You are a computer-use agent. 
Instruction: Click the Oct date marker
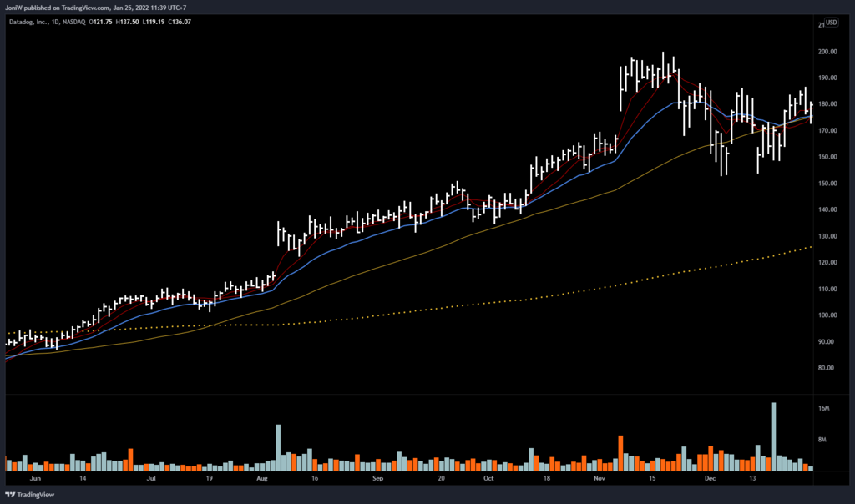click(488, 480)
